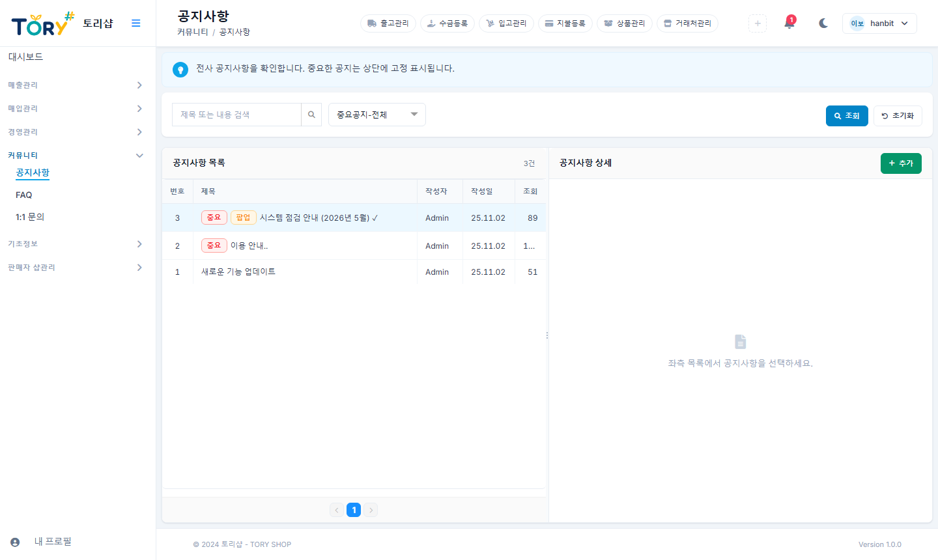Click the next page arrow

point(371,511)
